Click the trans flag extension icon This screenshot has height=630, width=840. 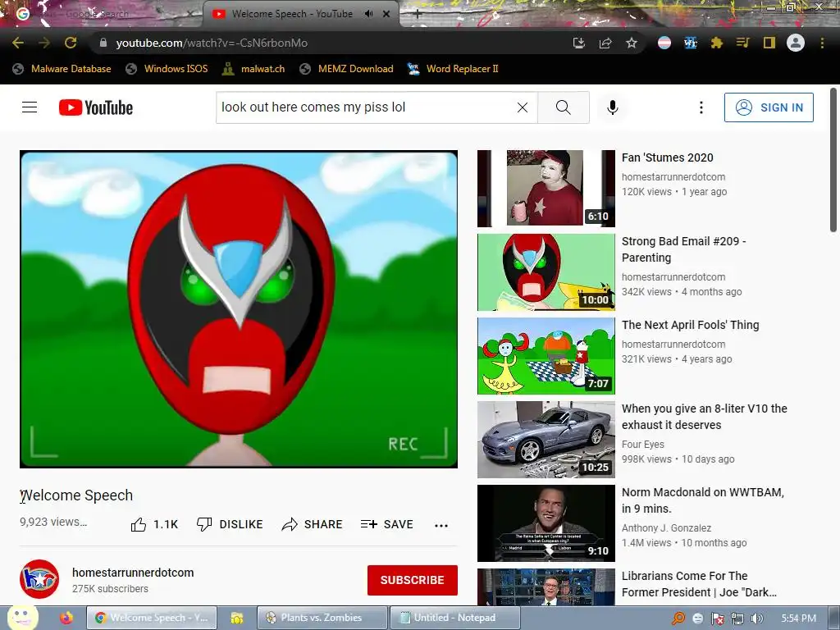click(x=664, y=43)
